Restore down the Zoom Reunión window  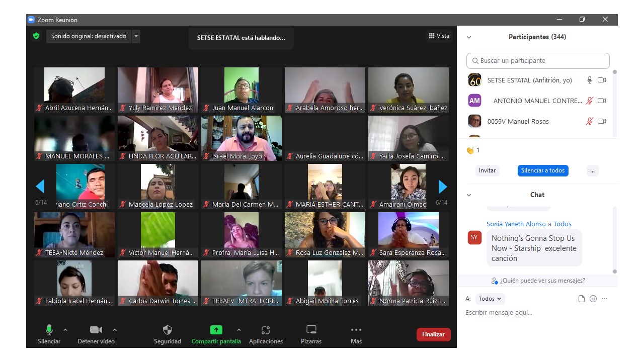point(582,20)
